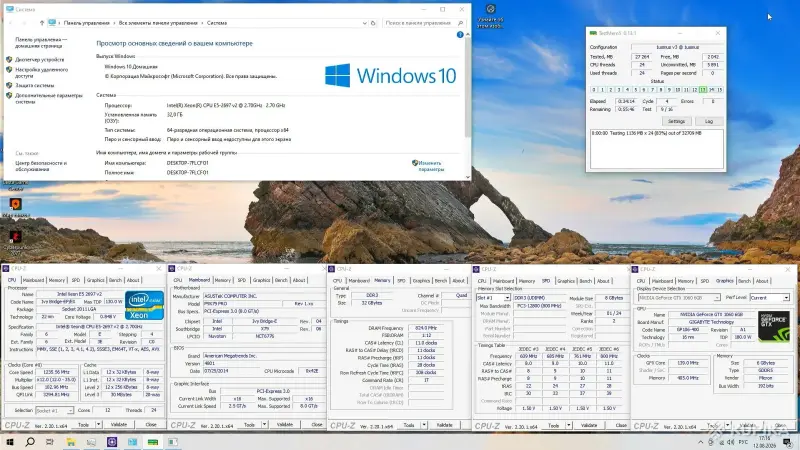Image resolution: width=800 pixels, height=450 pixels.
Task: Click the search magnifier in Control Panel box
Action: pos(460,23)
